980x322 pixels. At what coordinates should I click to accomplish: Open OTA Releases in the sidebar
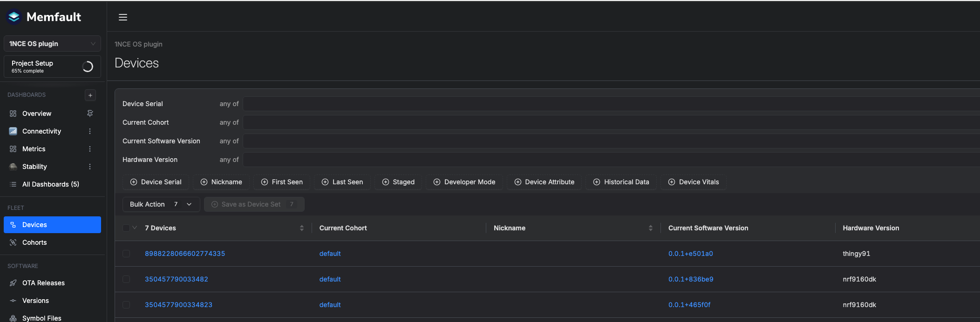pyautogui.click(x=43, y=283)
